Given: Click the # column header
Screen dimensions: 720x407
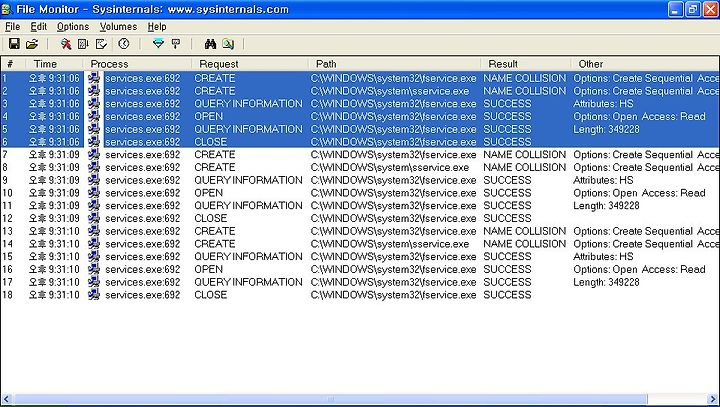Looking at the screenshot, I should (x=13, y=64).
